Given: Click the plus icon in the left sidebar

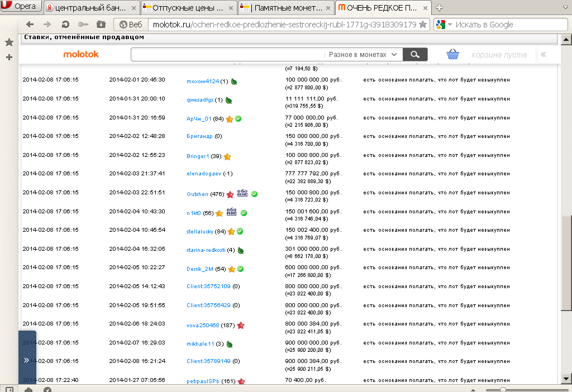Looking at the screenshot, I should (9, 58).
